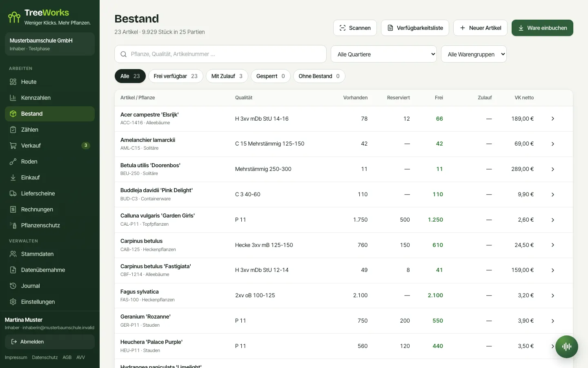Screen dimensions: 588x368
Task: Open the Alle Warengruppen dropdown
Action: (x=474, y=54)
